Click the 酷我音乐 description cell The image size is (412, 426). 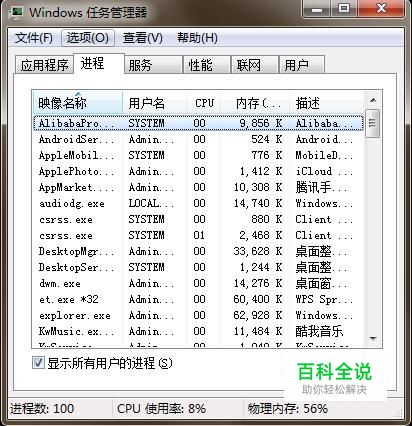tap(319, 331)
